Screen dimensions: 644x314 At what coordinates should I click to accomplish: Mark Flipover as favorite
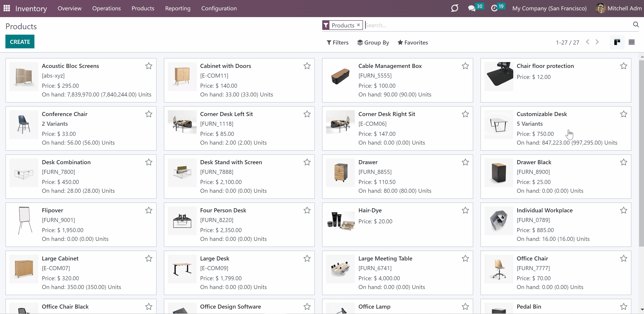click(149, 210)
